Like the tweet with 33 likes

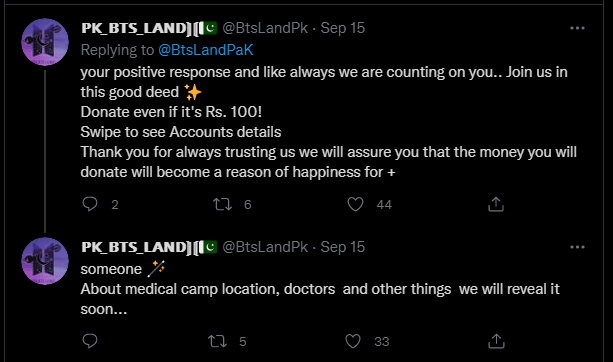pyautogui.click(x=353, y=341)
